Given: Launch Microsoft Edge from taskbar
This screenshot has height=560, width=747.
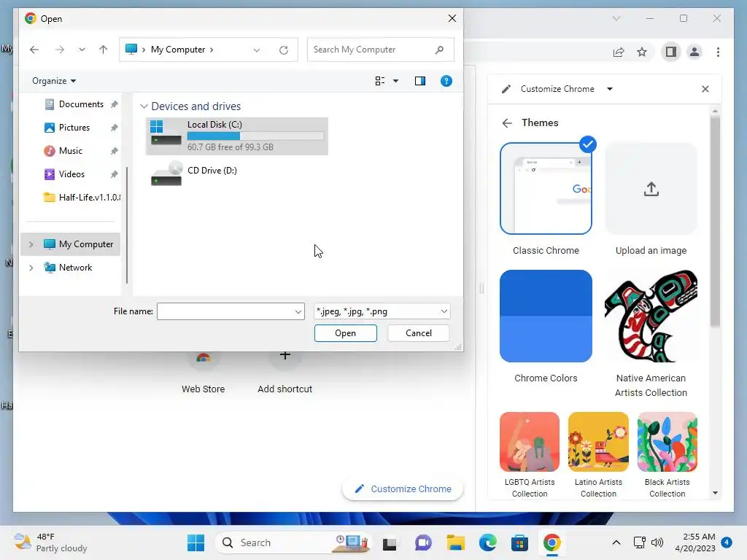Looking at the screenshot, I should coord(488,542).
